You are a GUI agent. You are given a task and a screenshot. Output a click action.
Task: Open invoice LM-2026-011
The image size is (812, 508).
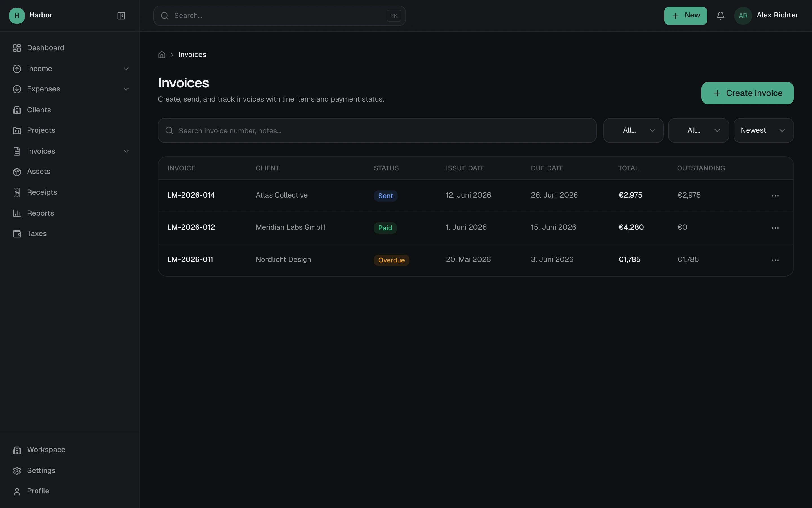[190, 260]
